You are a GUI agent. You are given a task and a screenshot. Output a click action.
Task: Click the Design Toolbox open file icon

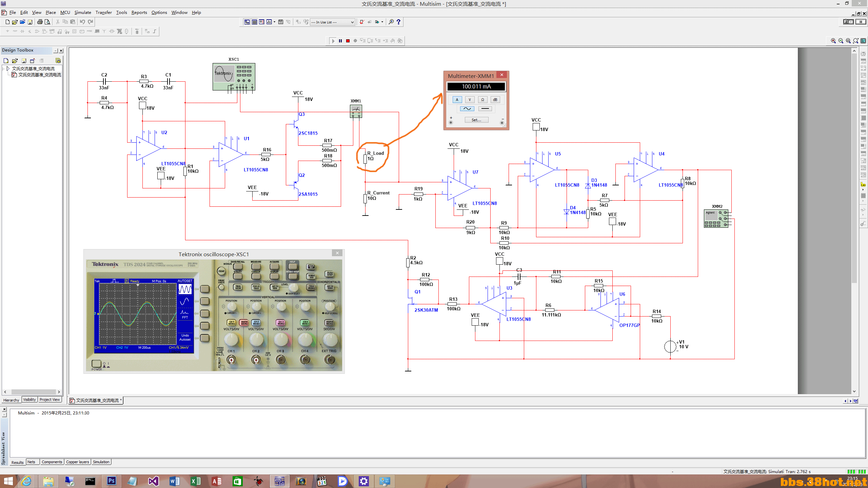pyautogui.click(x=15, y=61)
